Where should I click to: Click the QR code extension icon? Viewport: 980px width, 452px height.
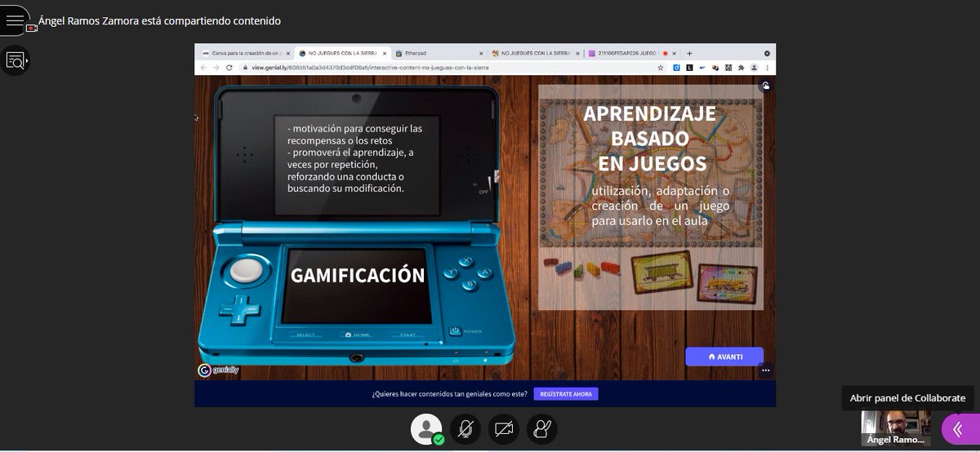728,68
